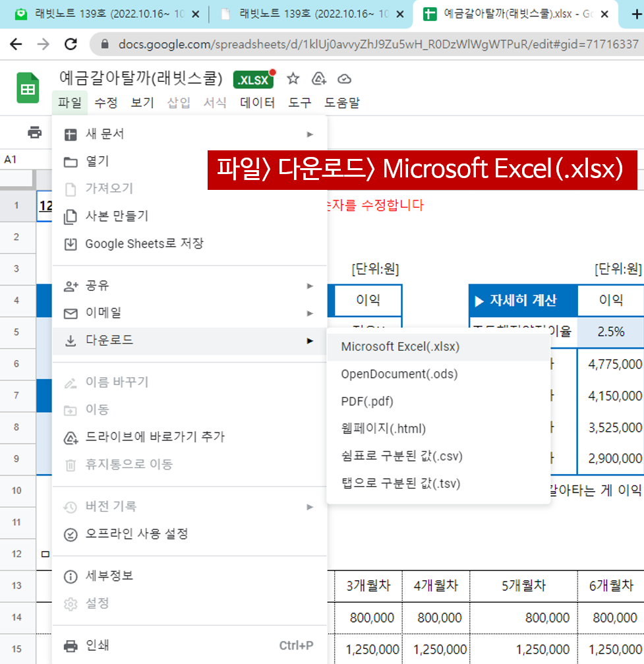Screen dimensions: 644x664
Task: Click the print icon in toolbar
Action: tap(35, 133)
